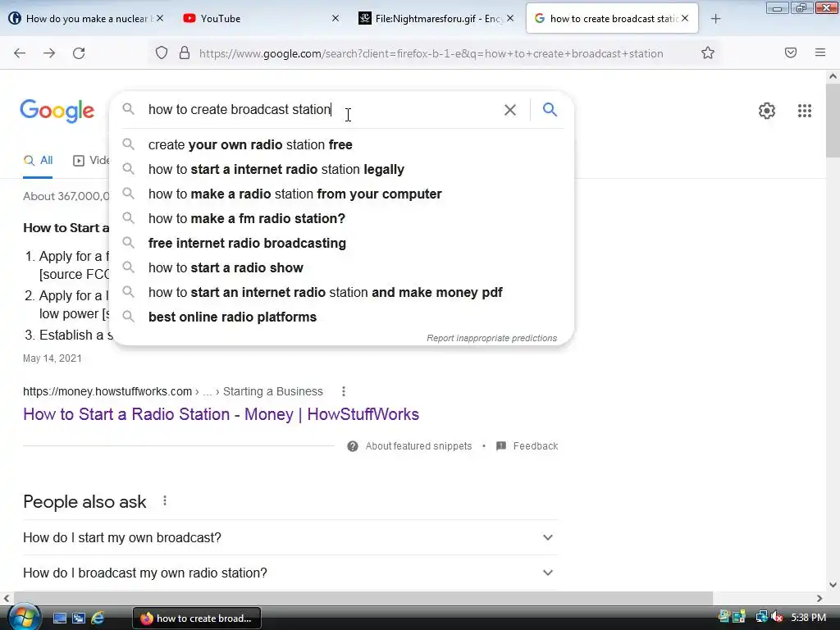Focus the browser address bar
This screenshot has width=840, height=630.
coord(431,53)
